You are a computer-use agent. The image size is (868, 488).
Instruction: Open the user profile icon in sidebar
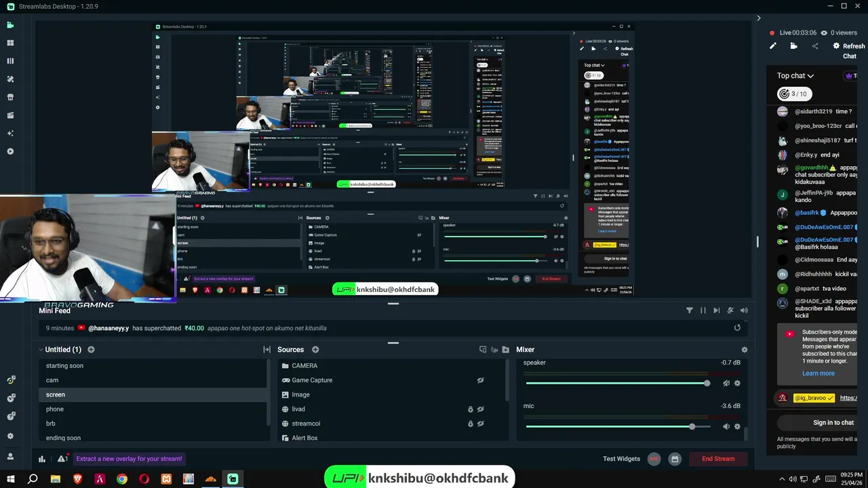[x=10, y=456]
